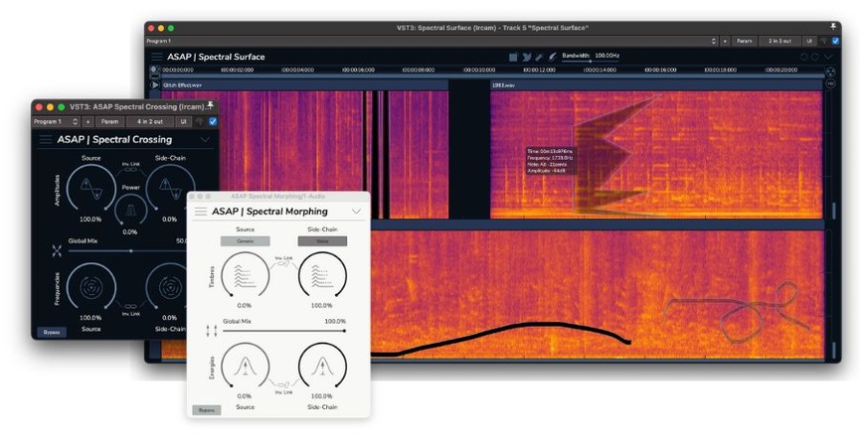
Task: Click UI button in Spectral Crossing host bar
Action: (183, 122)
